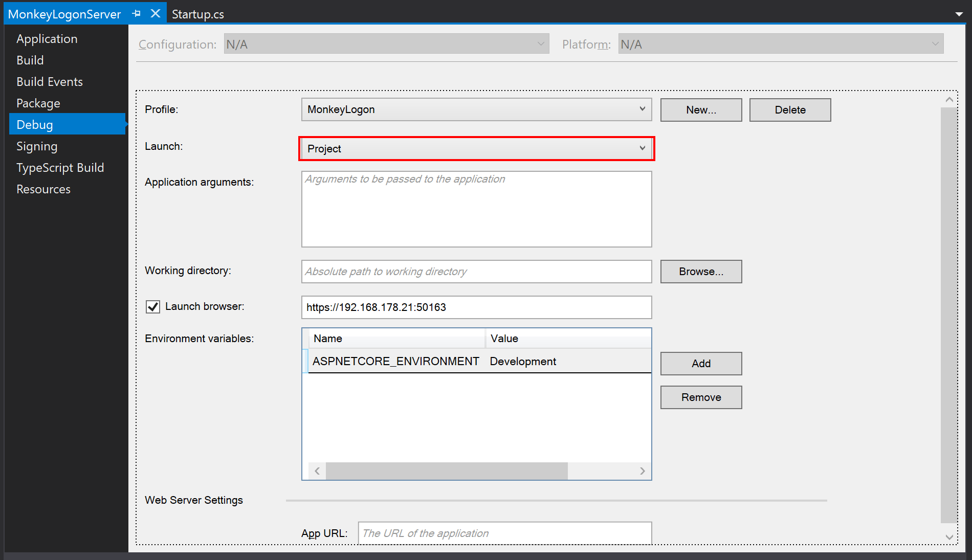Add an environment variable
The width and height of the screenshot is (972, 560).
[701, 364]
